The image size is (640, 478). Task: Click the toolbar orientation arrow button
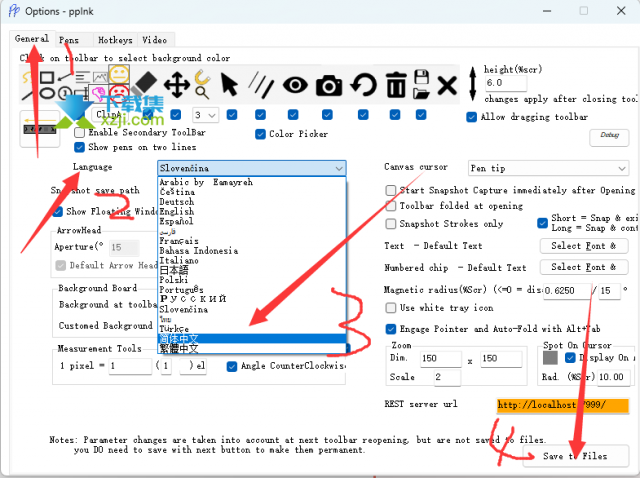(40, 129)
